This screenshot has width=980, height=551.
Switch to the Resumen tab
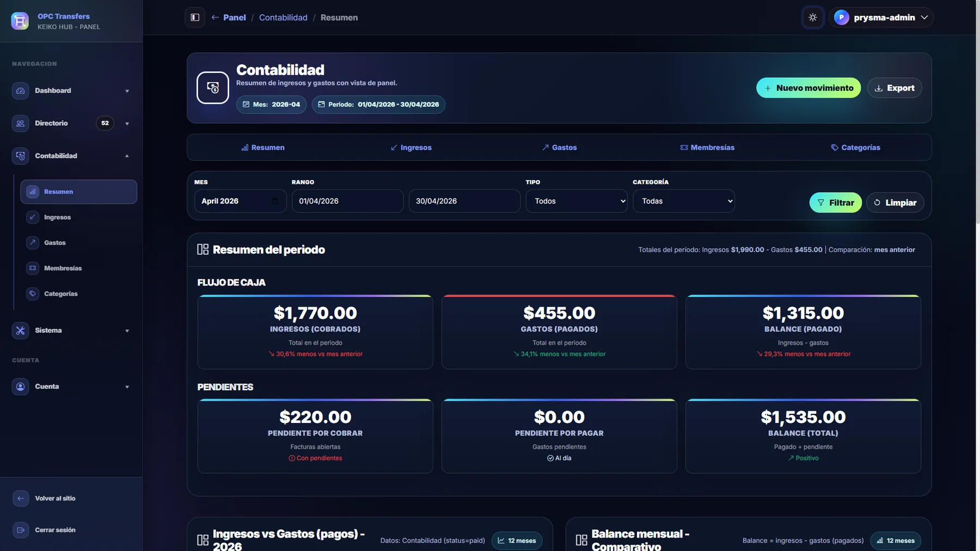coord(262,148)
